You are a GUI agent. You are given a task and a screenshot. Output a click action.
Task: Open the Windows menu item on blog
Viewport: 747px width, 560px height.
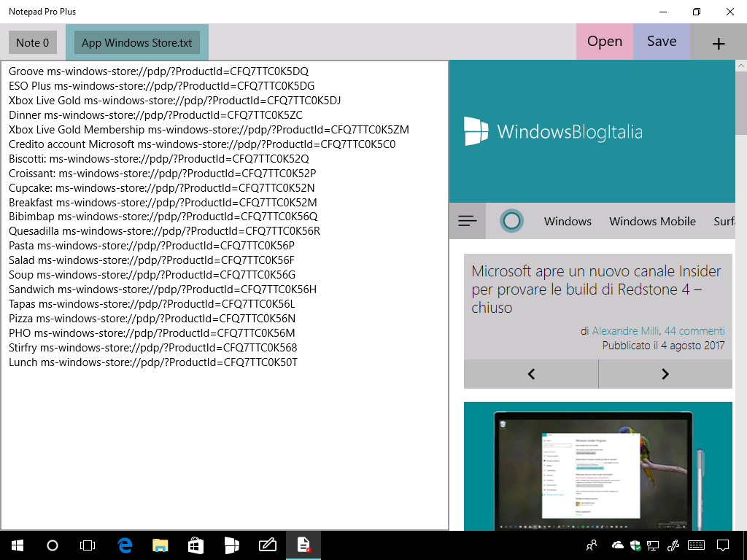tap(568, 222)
